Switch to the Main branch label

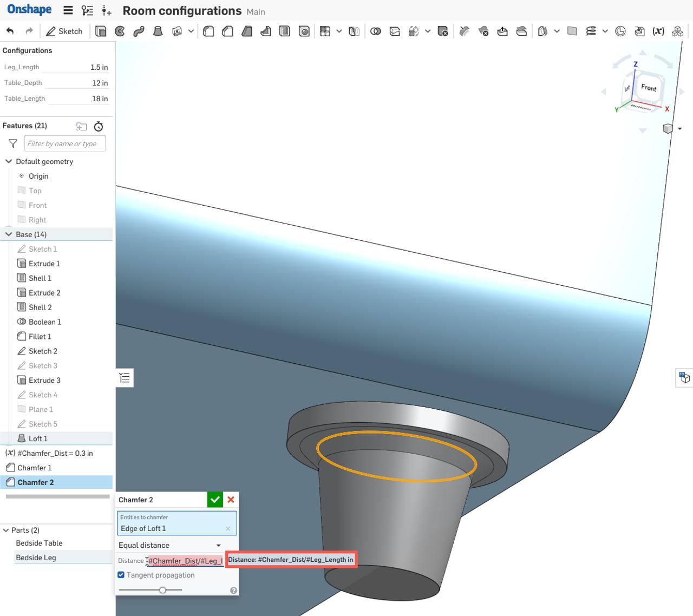[x=256, y=11]
